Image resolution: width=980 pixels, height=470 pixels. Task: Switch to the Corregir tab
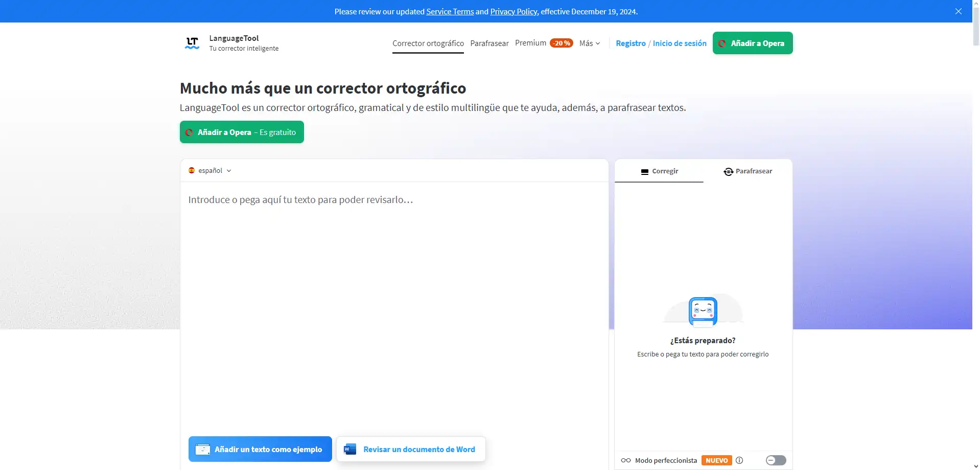(659, 171)
